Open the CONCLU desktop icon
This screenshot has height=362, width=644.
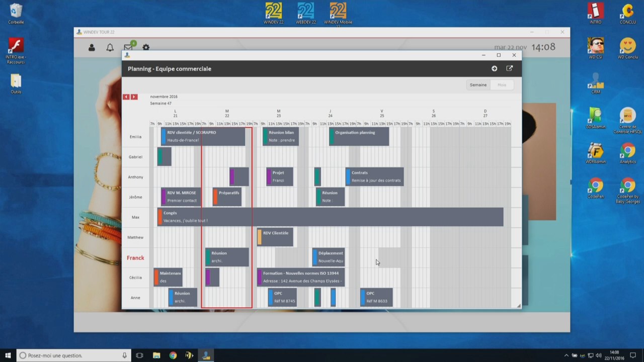coord(627,14)
